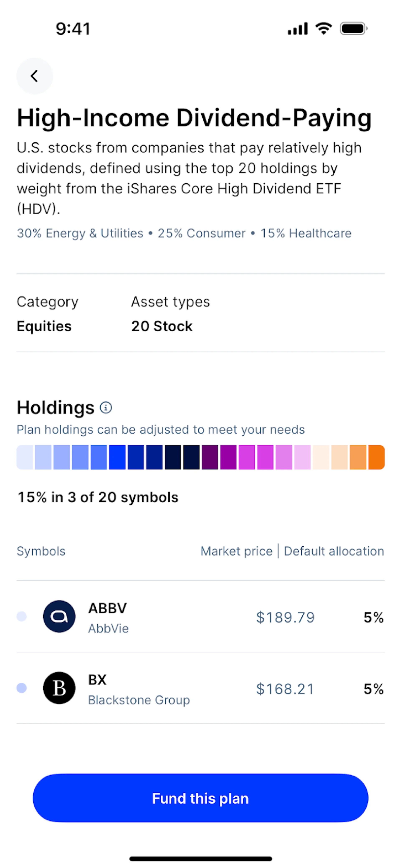
Task: Select the lightest blue first holdings segment
Action: (x=25, y=457)
